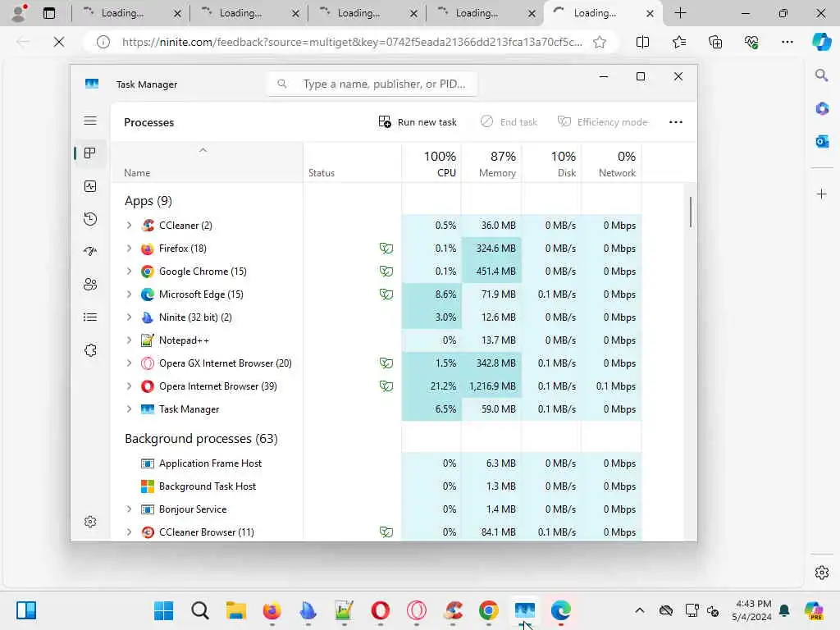Open Edge profile icon

[19, 13]
